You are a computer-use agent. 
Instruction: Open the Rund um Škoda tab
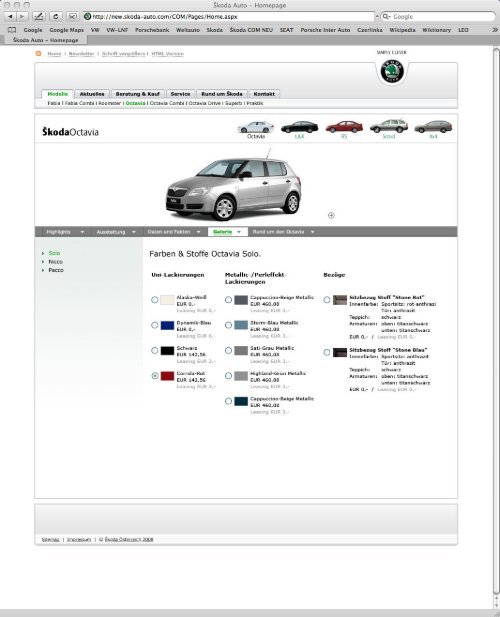[x=222, y=94]
